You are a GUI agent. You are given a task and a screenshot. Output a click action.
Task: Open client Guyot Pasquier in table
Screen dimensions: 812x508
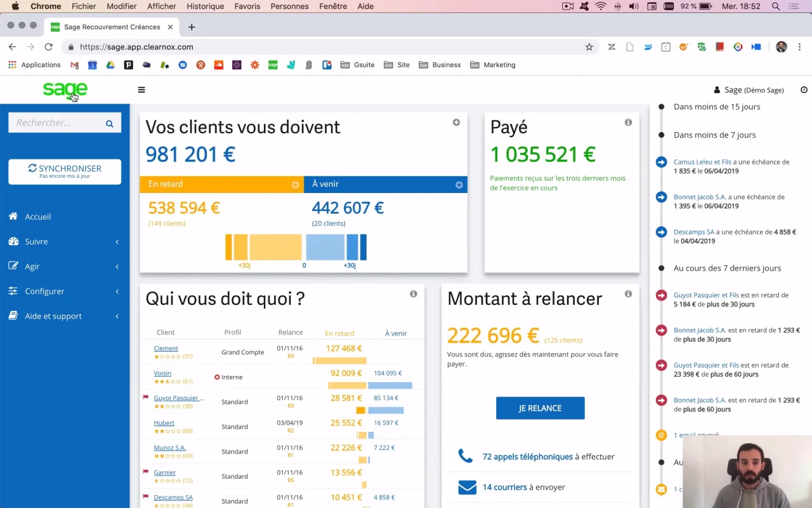pos(179,398)
